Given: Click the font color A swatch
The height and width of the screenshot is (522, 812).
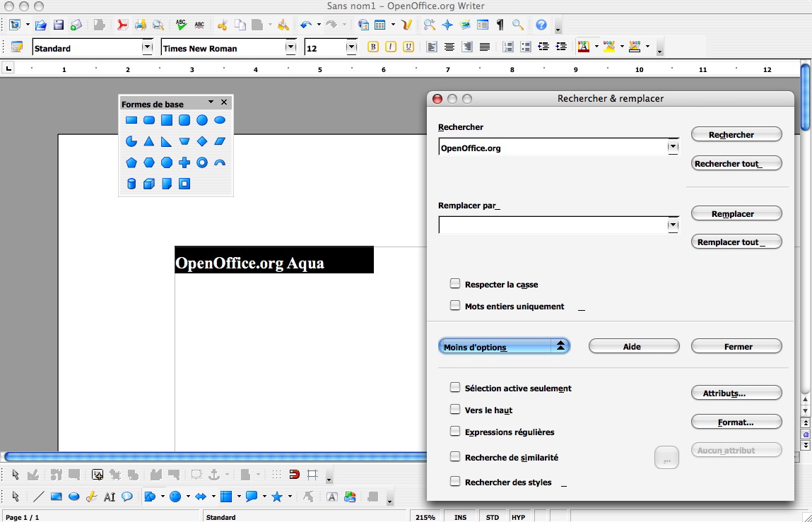Looking at the screenshot, I should (x=584, y=47).
